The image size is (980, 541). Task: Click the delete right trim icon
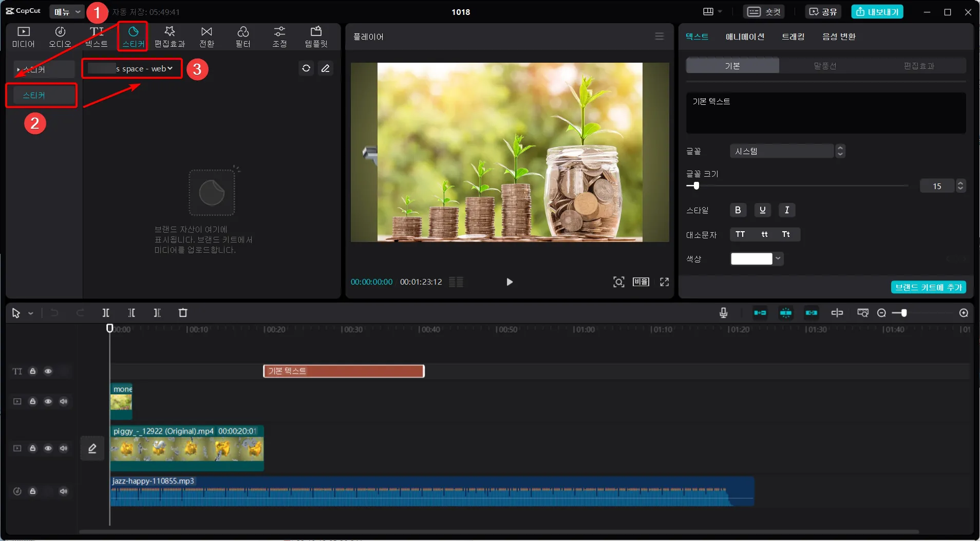tap(157, 313)
